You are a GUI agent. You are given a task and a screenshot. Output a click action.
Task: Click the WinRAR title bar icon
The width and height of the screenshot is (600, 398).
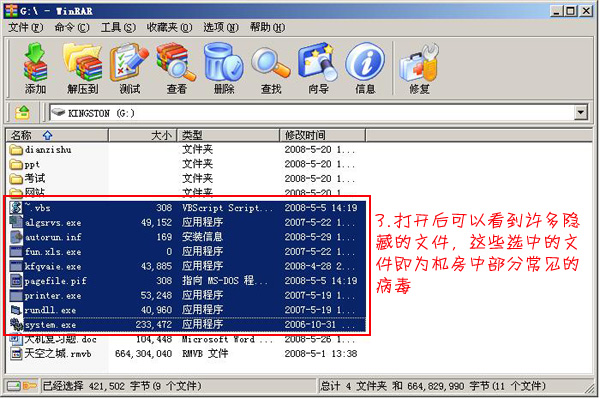11,11
